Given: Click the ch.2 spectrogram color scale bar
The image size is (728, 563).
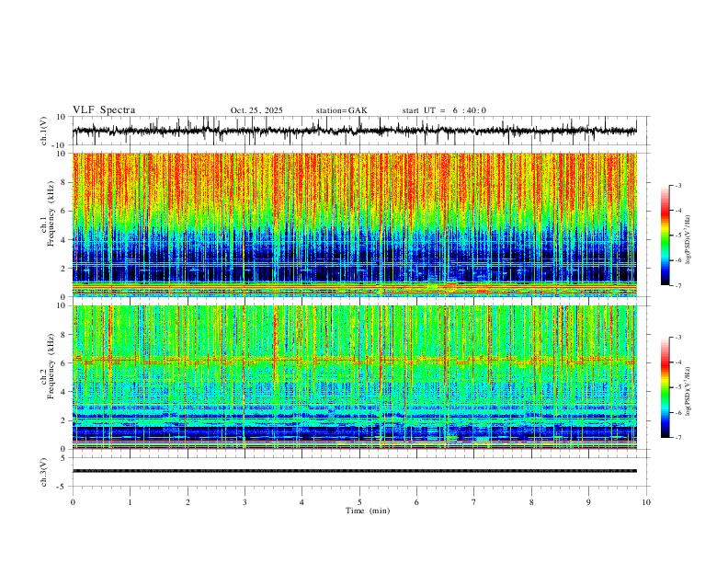Looking at the screenshot, I should (665, 387).
